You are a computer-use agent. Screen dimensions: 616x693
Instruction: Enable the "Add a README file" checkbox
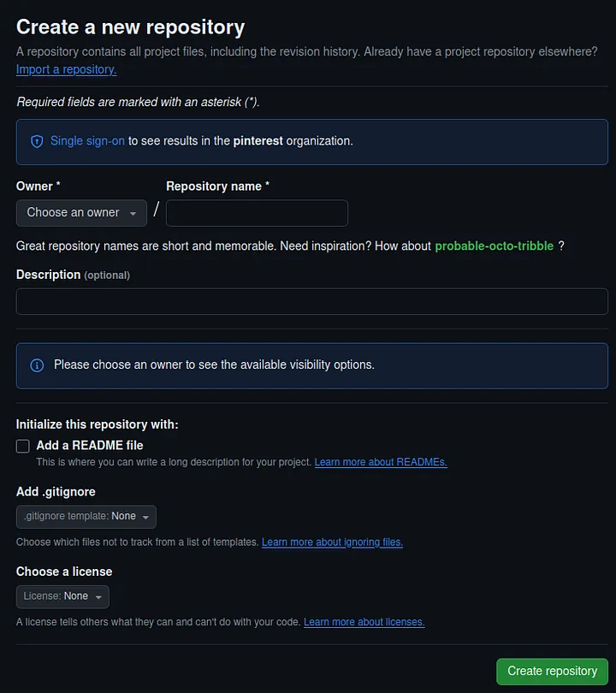[x=22, y=446]
